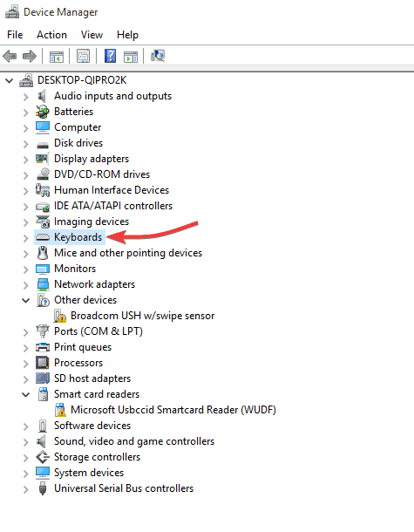Select Network adapters in the tree
This screenshot has width=414, height=532.
(95, 284)
